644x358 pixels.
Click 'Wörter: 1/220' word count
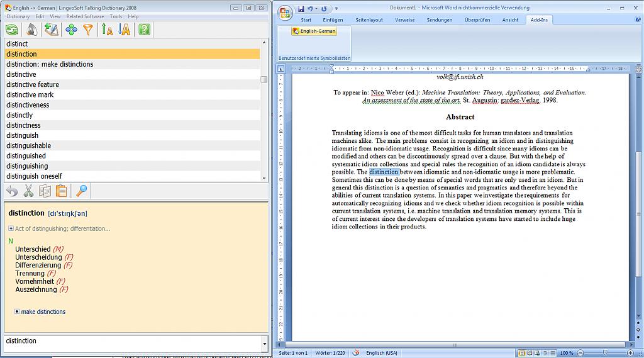[x=330, y=353]
